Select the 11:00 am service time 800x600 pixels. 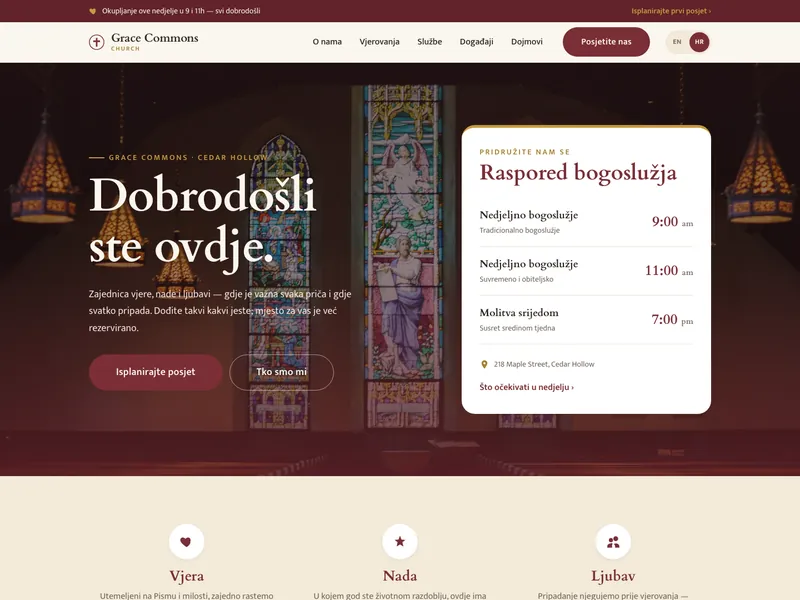(x=669, y=270)
